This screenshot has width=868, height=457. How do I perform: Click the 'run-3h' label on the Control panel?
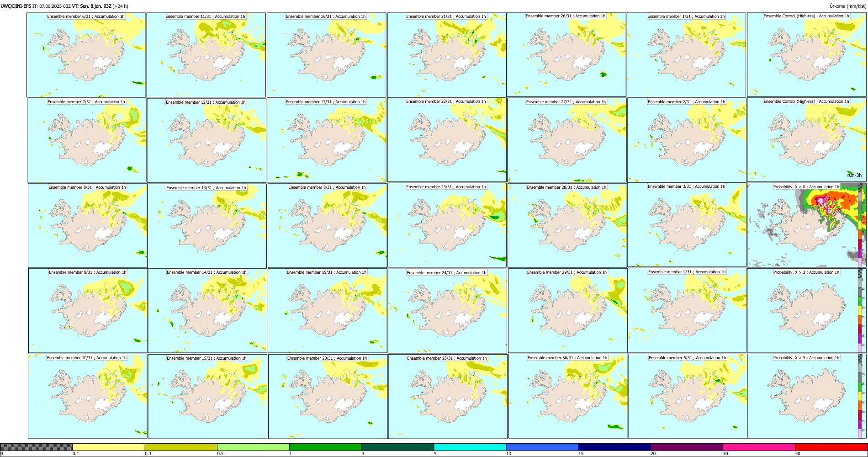click(854, 175)
